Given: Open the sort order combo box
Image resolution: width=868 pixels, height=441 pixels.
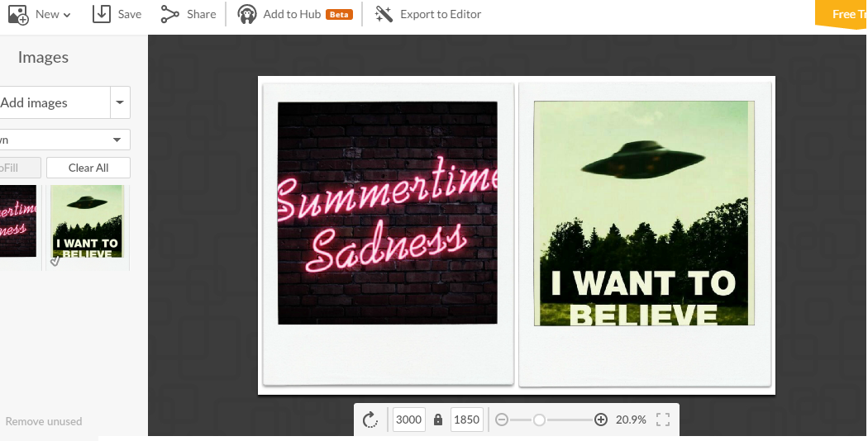Looking at the screenshot, I should tap(64, 140).
